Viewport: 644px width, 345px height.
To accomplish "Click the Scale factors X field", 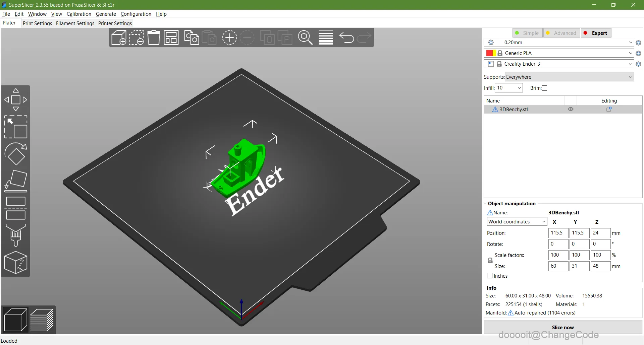I will pos(558,255).
